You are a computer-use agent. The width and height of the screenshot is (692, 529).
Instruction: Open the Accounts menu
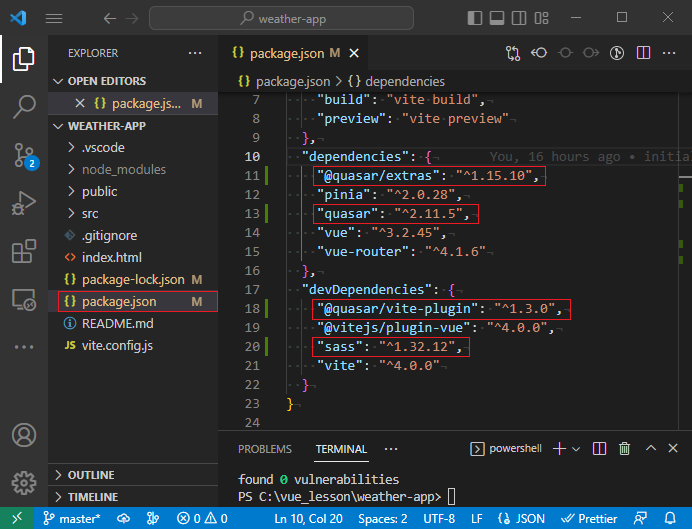pyautogui.click(x=23, y=435)
